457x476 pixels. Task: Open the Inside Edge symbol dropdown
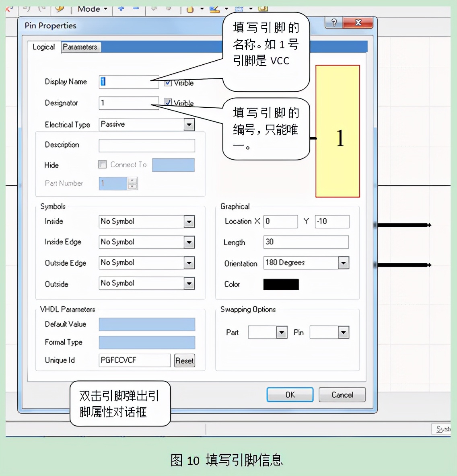189,242
